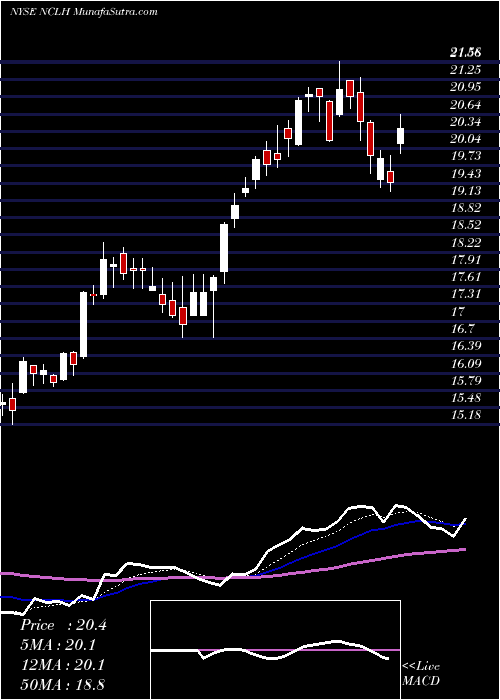
Task: Click the 18.52 price axis label
Action: (x=466, y=225)
